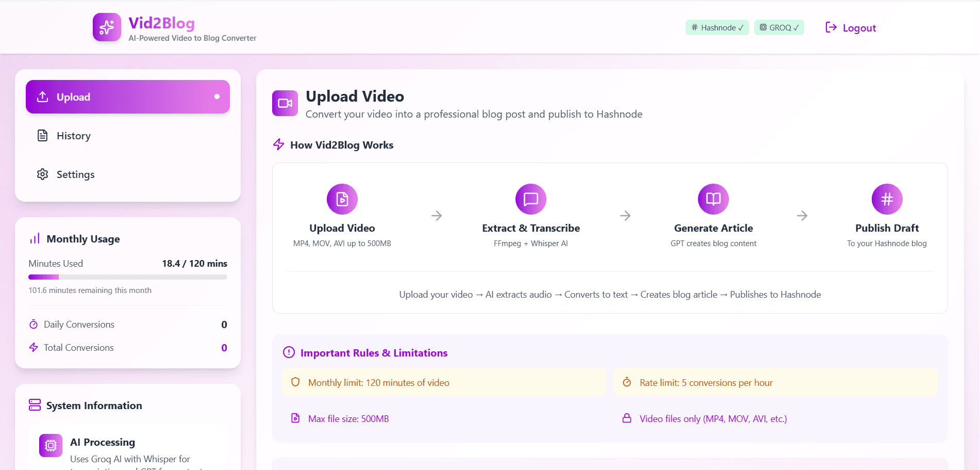Click the shield icon next to Monthly limit
980x470 pixels.
(295, 382)
